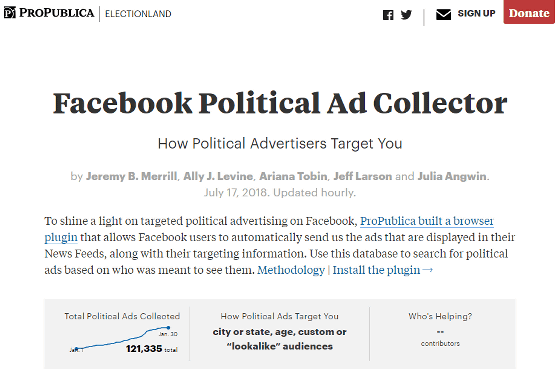Click the red Donate button

pos(529,12)
